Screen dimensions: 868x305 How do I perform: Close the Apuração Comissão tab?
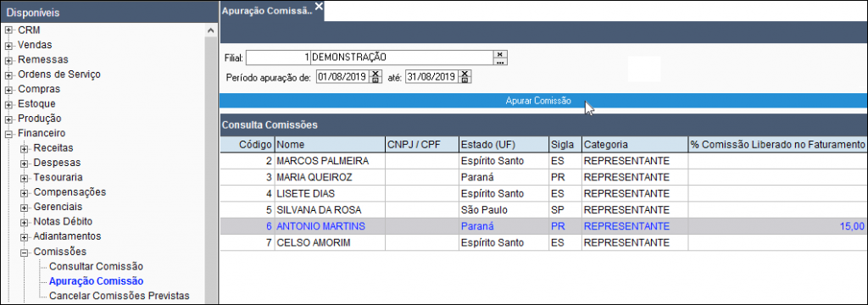coord(319,7)
